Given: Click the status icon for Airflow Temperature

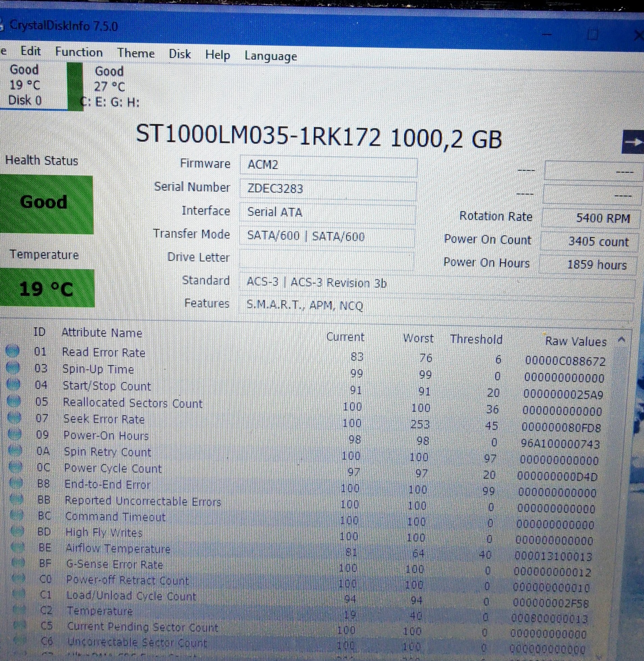Looking at the screenshot, I should point(18,547).
